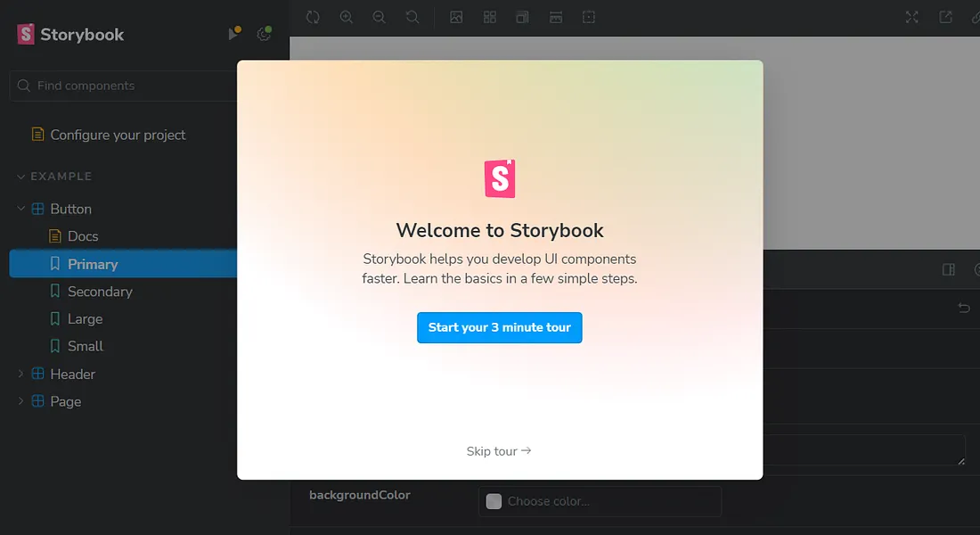Select the Secondary story
This screenshot has height=535, width=980.
point(100,292)
